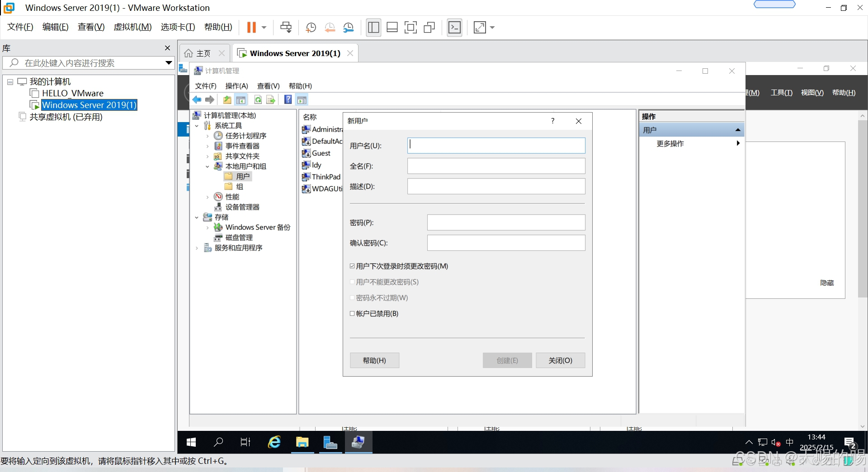Image resolution: width=868 pixels, height=472 pixels.
Task: Click the 密码(P) input field
Action: pos(506,222)
